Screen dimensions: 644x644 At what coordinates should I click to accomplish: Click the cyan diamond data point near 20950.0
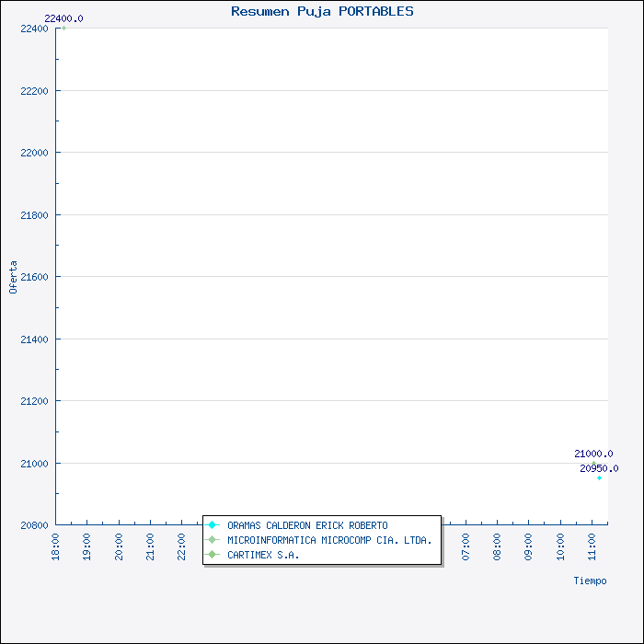pos(599,477)
